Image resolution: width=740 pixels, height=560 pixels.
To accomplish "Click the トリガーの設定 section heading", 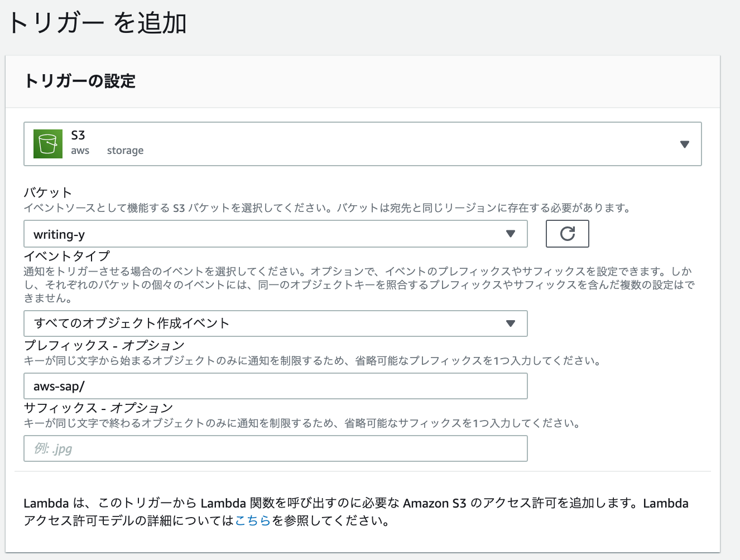I will [x=80, y=81].
